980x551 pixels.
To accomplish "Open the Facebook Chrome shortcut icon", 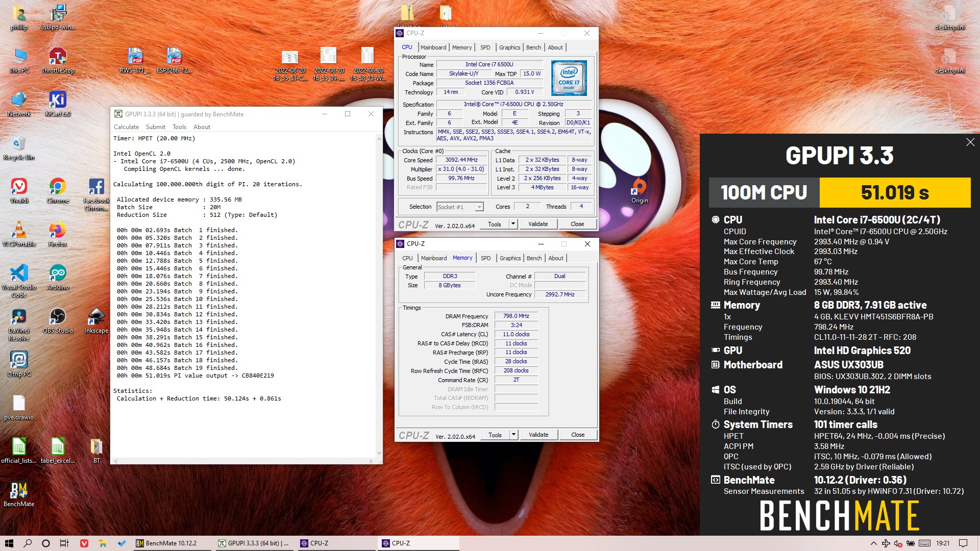I will tap(96, 194).
